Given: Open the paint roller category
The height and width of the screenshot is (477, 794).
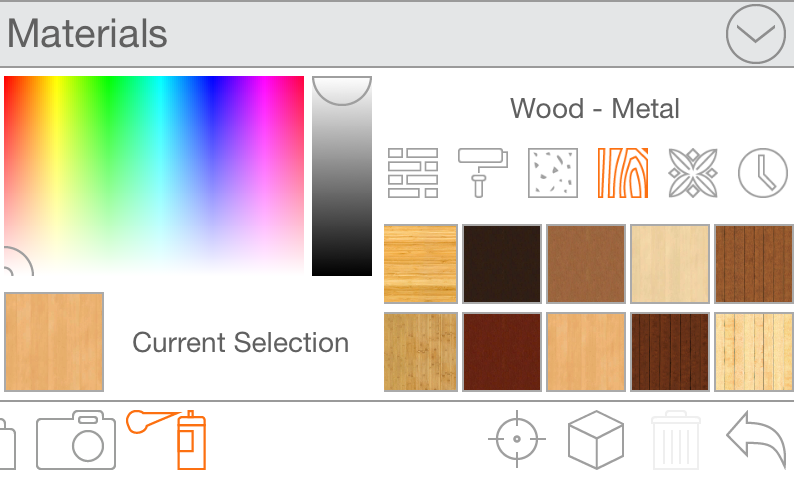Looking at the screenshot, I should click(483, 173).
